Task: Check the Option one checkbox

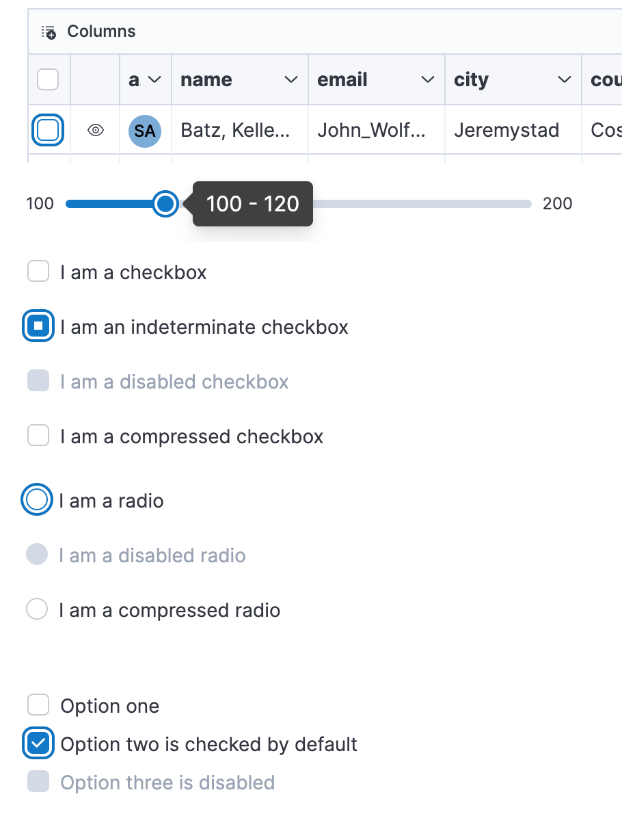Action: (38, 705)
